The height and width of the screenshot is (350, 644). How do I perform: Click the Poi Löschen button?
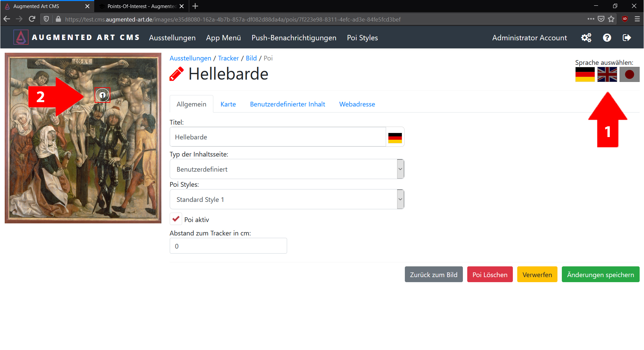click(490, 274)
